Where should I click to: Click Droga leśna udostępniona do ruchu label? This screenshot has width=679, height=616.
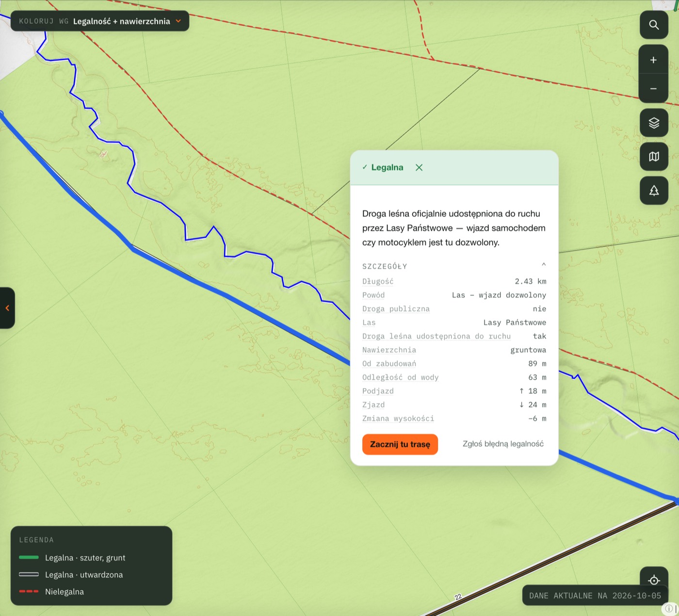[436, 336]
